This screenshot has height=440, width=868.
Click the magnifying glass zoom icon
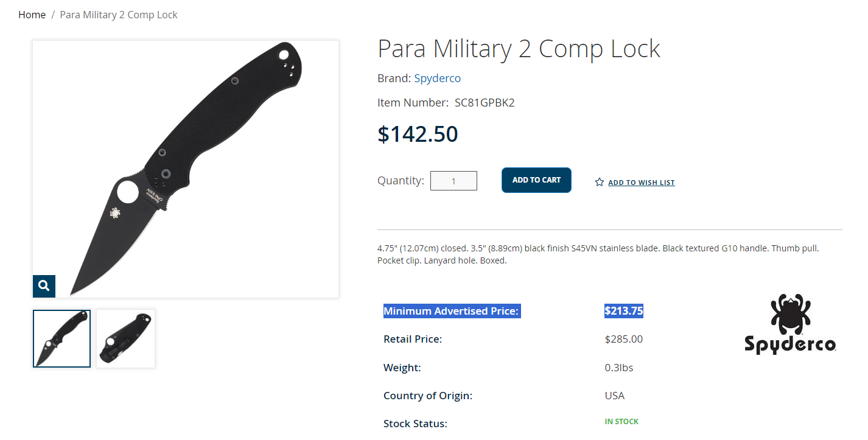[44, 286]
